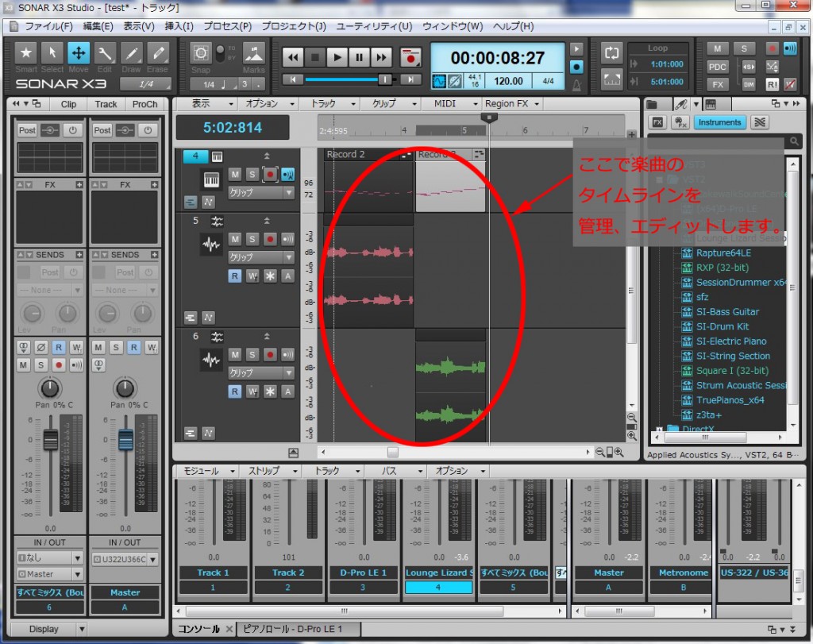Pause the transport
813x644 pixels.
[x=359, y=57]
